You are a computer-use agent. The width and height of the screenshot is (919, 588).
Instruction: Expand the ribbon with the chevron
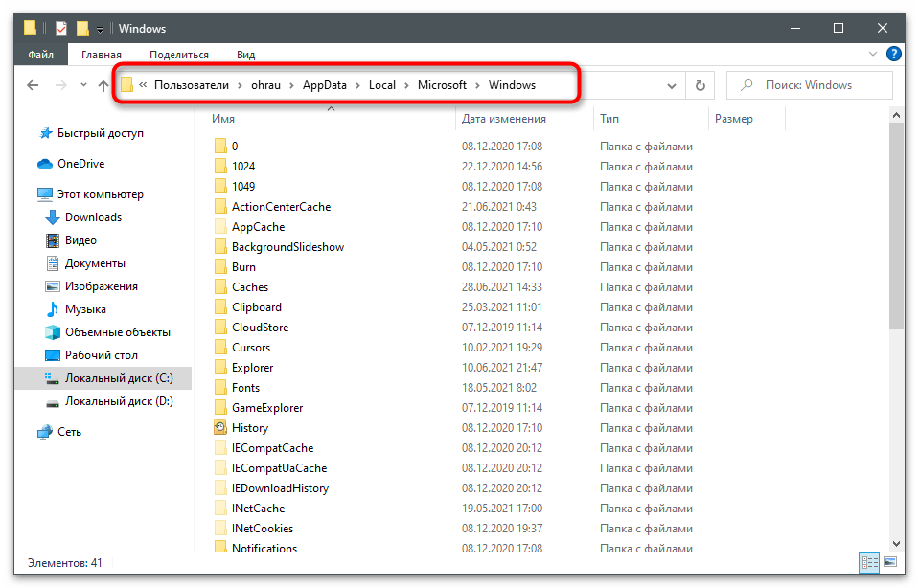[x=873, y=54]
